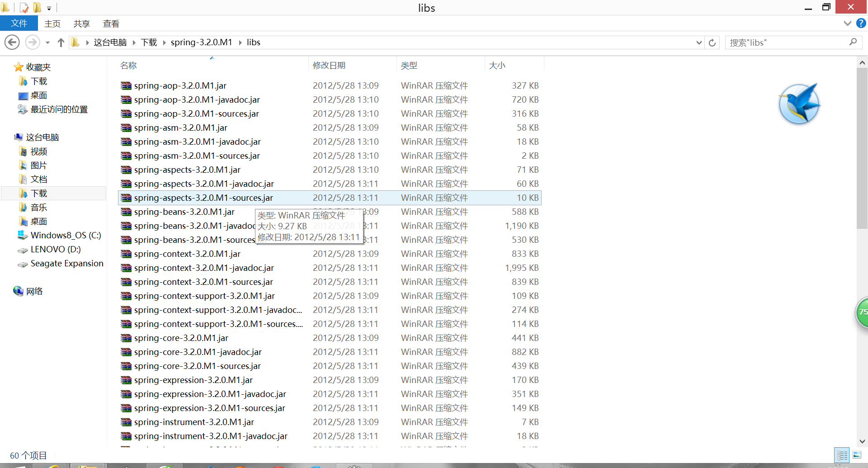Click the spring-core-3.2.0.M1.jar archive icon
Screen dimensions: 868x468
click(x=126, y=338)
